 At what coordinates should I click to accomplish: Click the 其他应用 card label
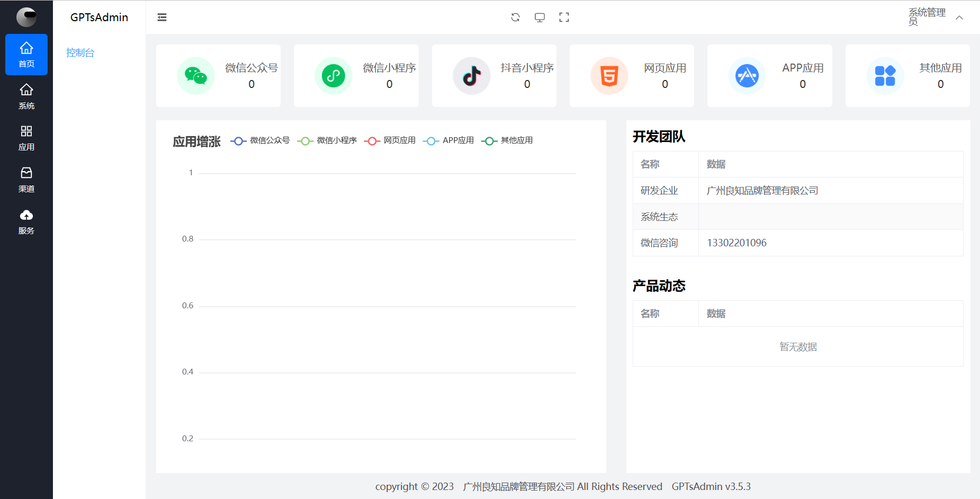coord(940,68)
